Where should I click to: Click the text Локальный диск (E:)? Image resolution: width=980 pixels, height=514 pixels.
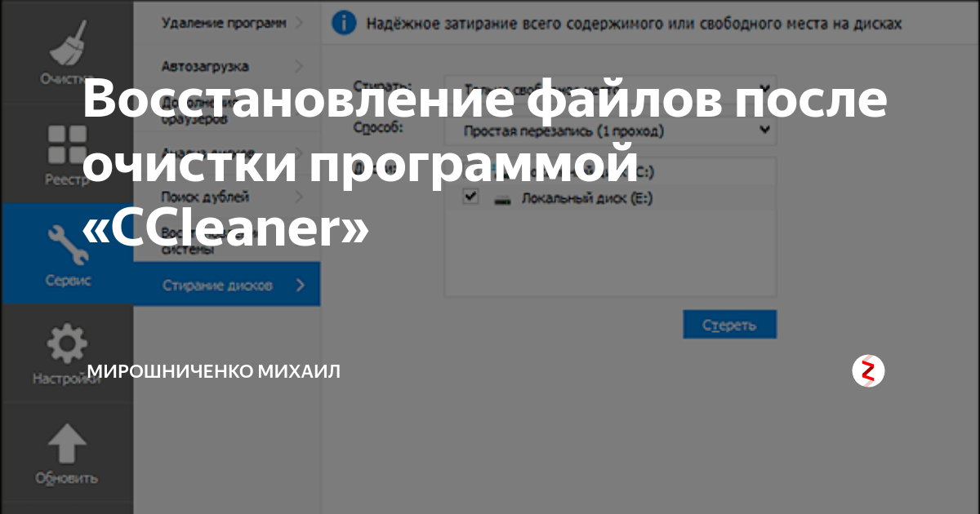coord(588,198)
